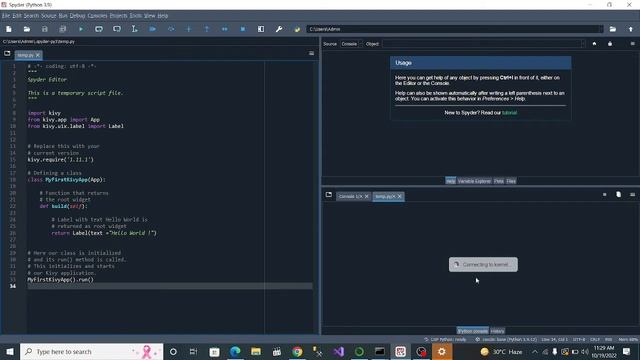The height and width of the screenshot is (360, 640).
Task: Interrupt kernel stop button in console pane
Action: pyautogui.click(x=604, y=195)
